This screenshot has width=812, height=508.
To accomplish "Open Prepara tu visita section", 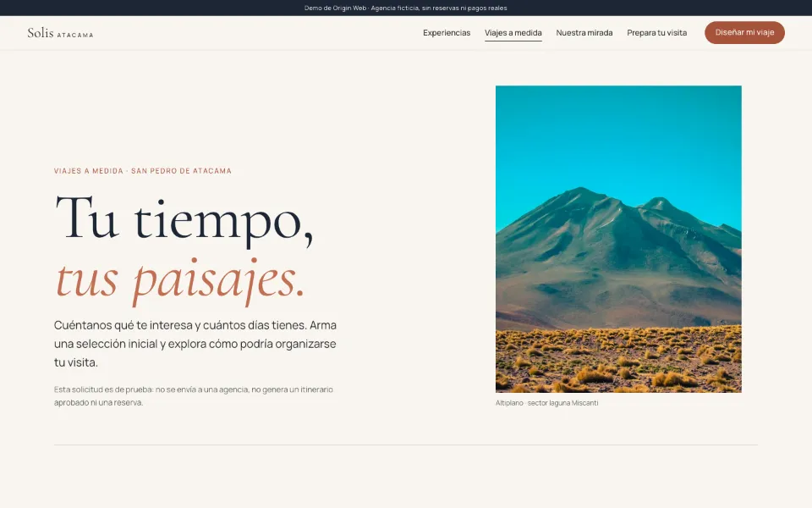I will pos(656,33).
